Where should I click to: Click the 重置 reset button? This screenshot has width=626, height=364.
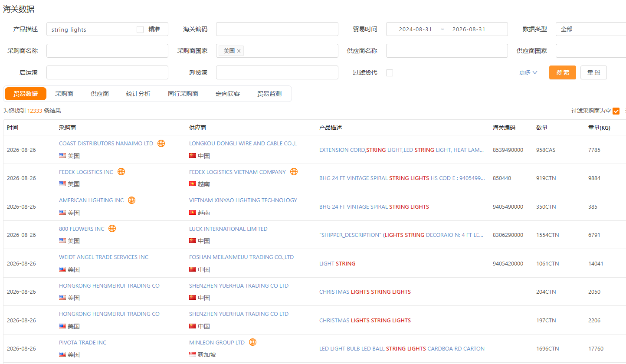point(593,72)
